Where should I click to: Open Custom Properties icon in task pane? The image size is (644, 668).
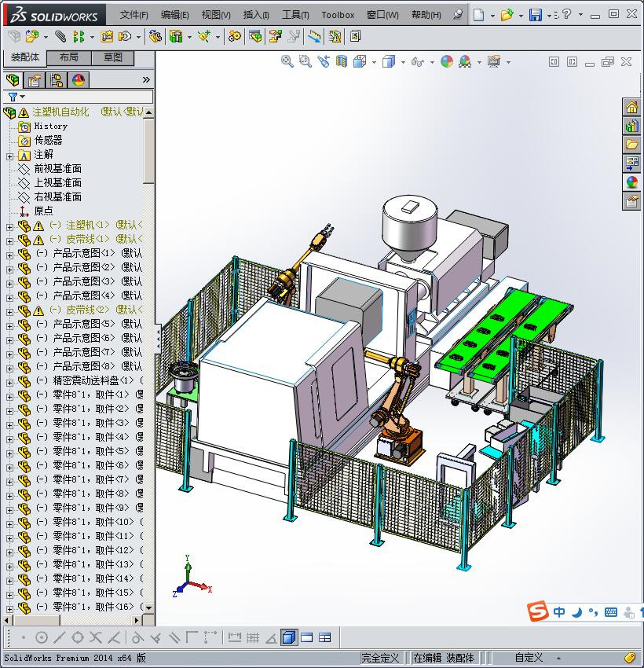point(631,200)
